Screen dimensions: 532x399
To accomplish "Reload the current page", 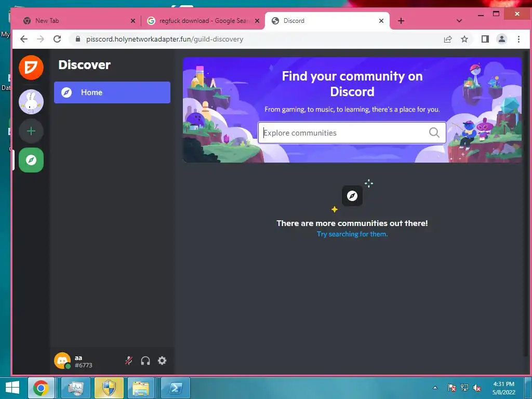I will 57,39.
